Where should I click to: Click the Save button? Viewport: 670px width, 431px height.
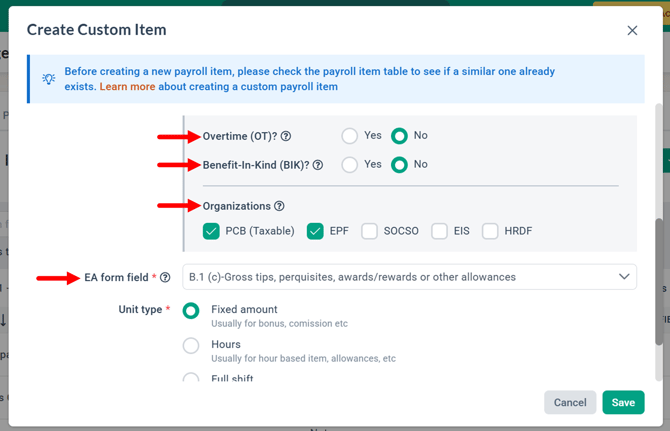(x=623, y=402)
